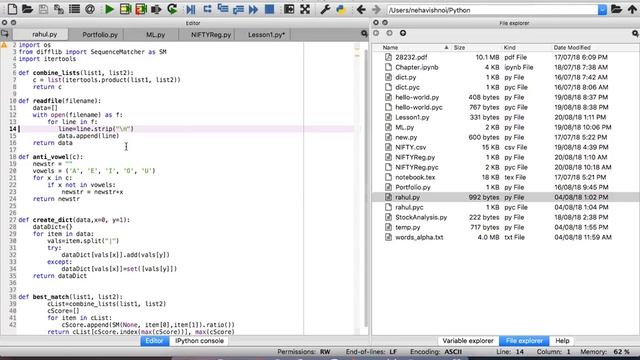Open Preferences with the wrench icon
Viewport: 640px width, 360px height.
pyautogui.click(x=325, y=9)
